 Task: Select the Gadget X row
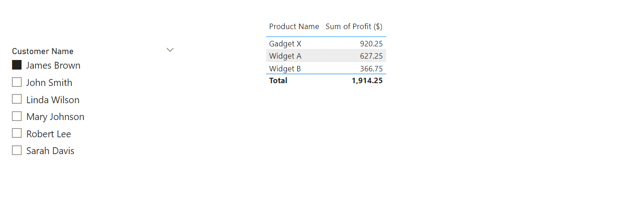326,44
